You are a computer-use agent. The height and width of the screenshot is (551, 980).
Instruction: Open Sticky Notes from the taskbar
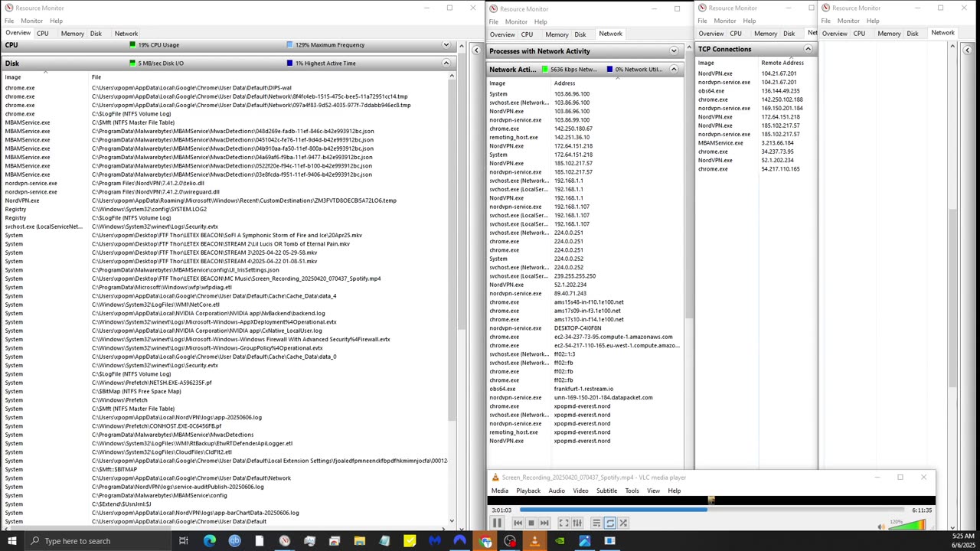(410, 541)
